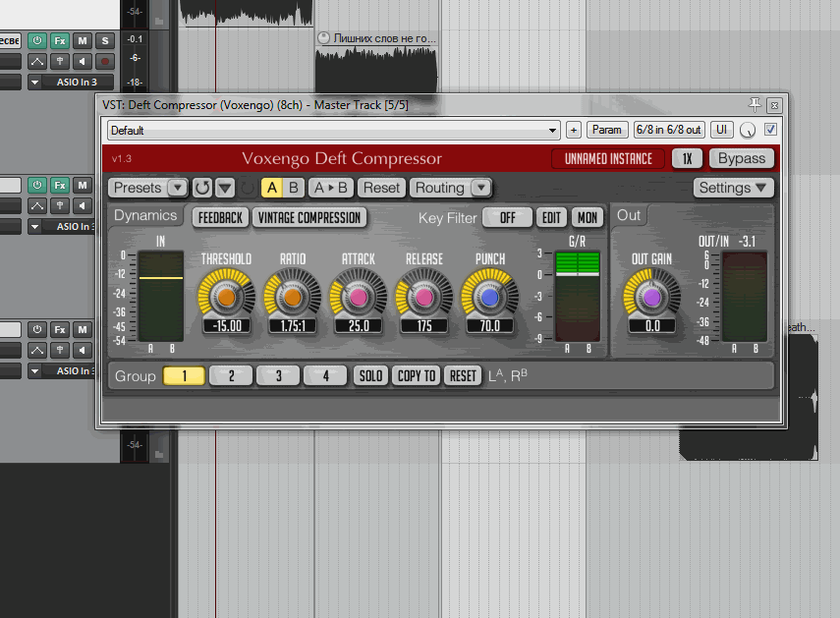Image resolution: width=840 pixels, height=618 pixels.
Task: Select channel Group 3
Action: 278,376
